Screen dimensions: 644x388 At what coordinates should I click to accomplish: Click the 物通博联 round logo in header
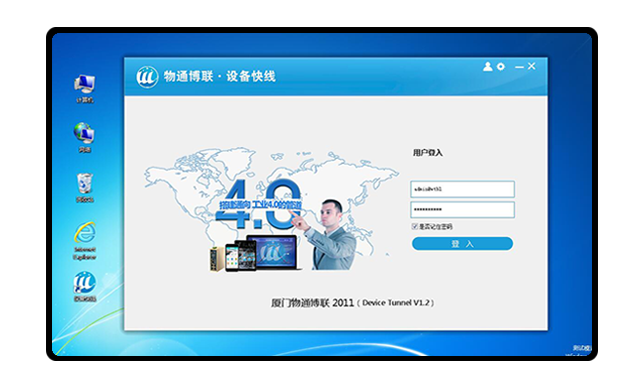(x=147, y=76)
